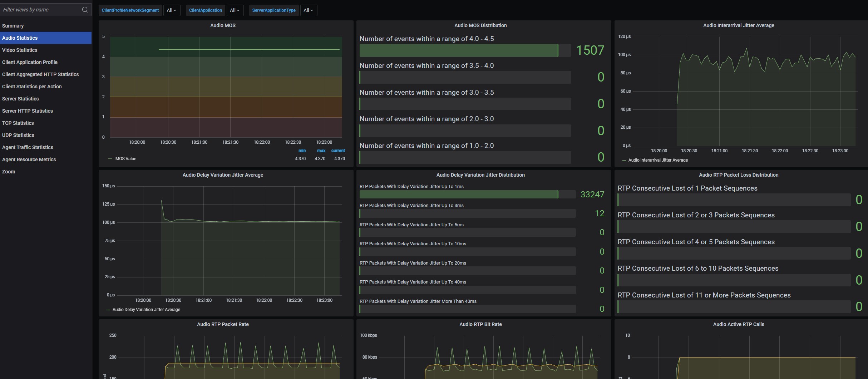Screen dimensions: 868x379
Task: Open ClientProfileNetworkSegment All dropdown
Action: click(x=172, y=10)
